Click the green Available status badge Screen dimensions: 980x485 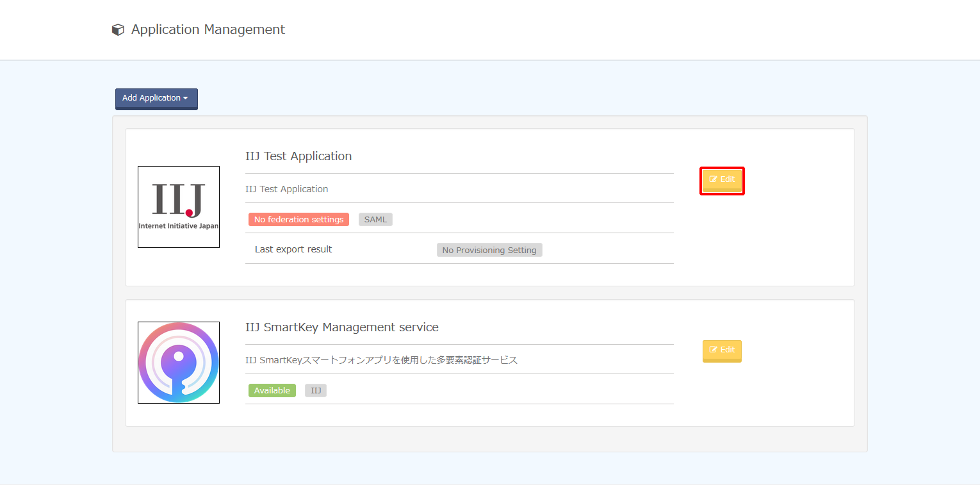click(272, 390)
